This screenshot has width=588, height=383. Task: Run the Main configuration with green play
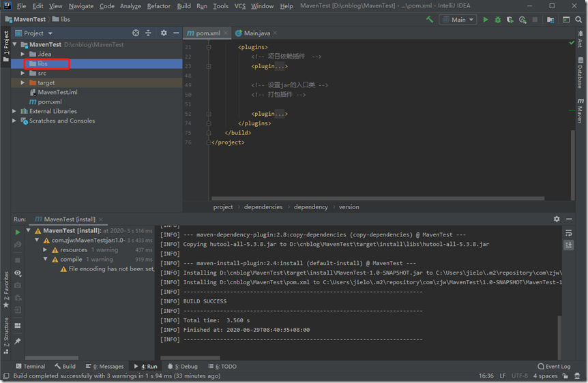(486, 20)
